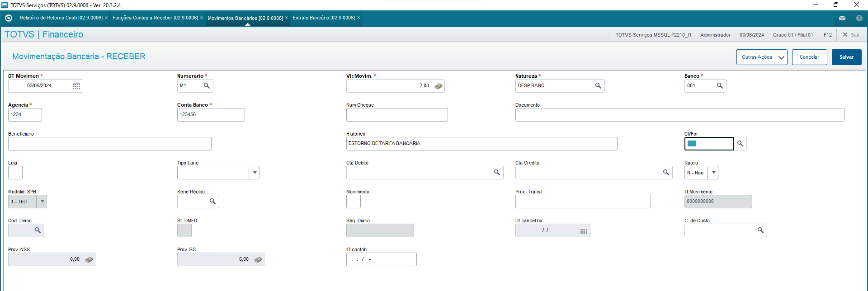Focus the Num Cheque input field
Viewport: 868px width, 291px height.
click(x=397, y=115)
